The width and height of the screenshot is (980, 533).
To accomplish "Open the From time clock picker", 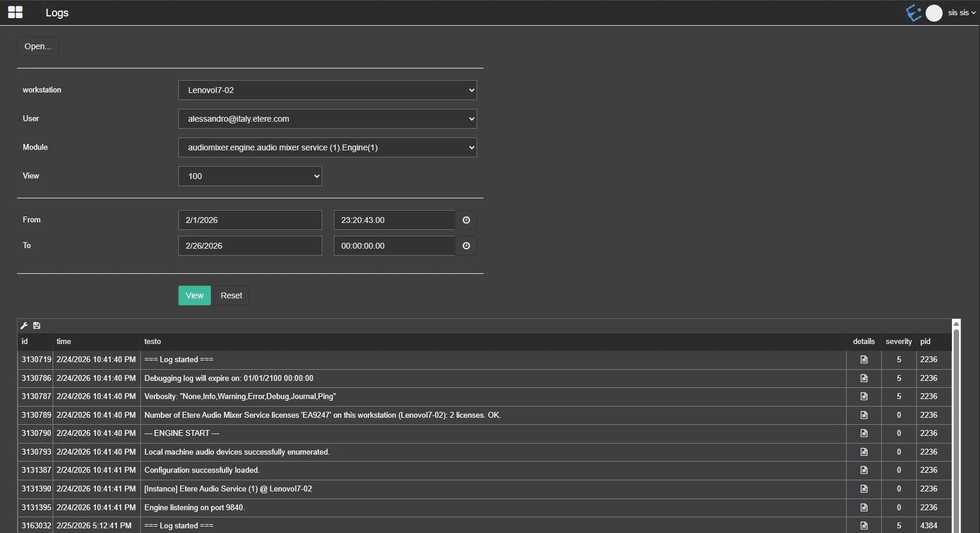I will point(466,220).
